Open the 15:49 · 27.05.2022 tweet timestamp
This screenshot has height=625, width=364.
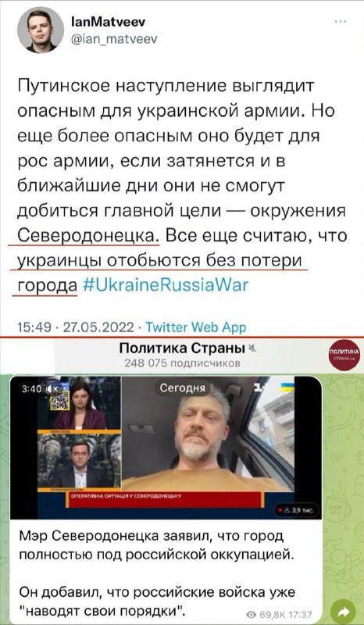click(x=76, y=327)
